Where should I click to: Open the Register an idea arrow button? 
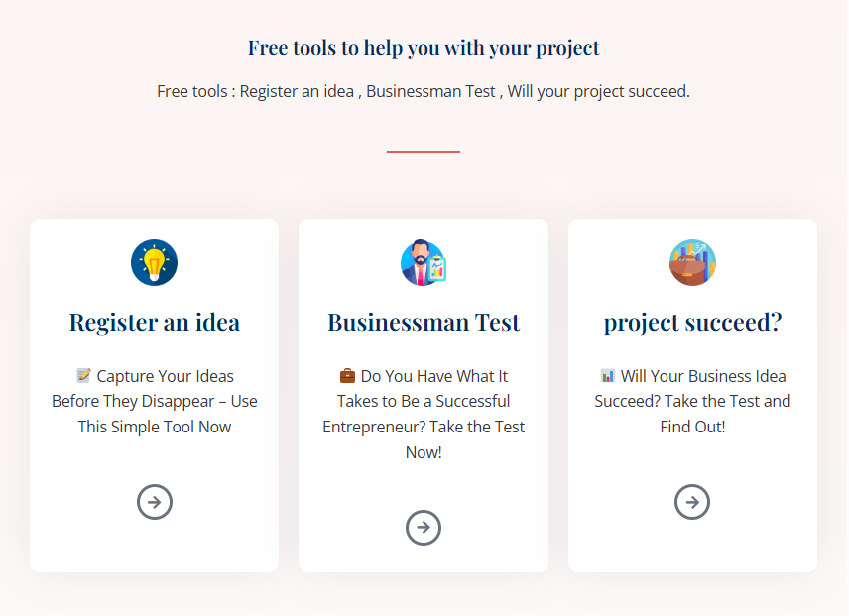click(x=155, y=502)
